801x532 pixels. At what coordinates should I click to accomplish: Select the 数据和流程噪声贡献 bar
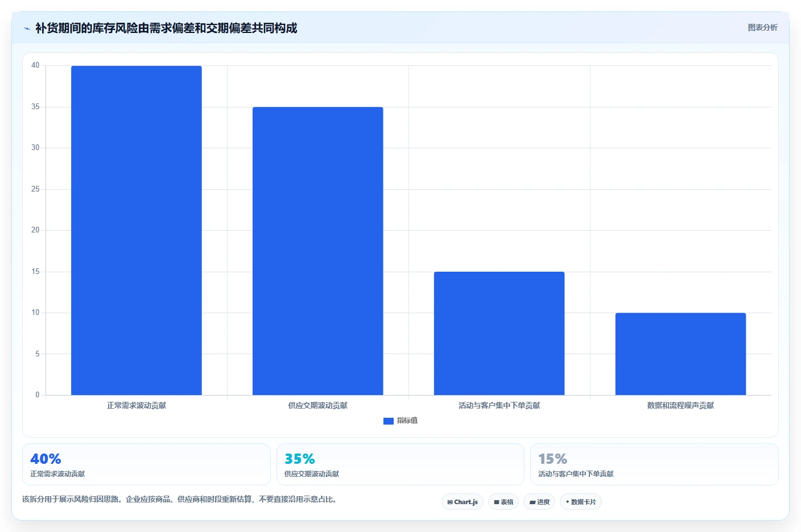coord(681,354)
